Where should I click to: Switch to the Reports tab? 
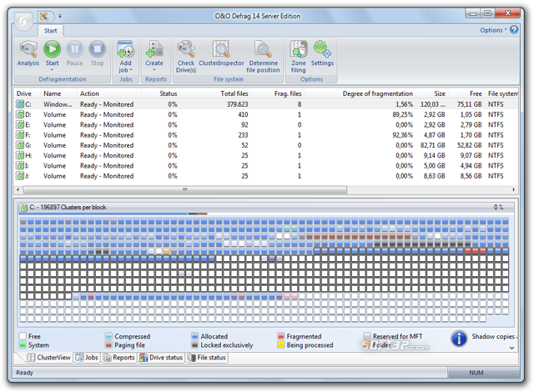click(x=118, y=357)
